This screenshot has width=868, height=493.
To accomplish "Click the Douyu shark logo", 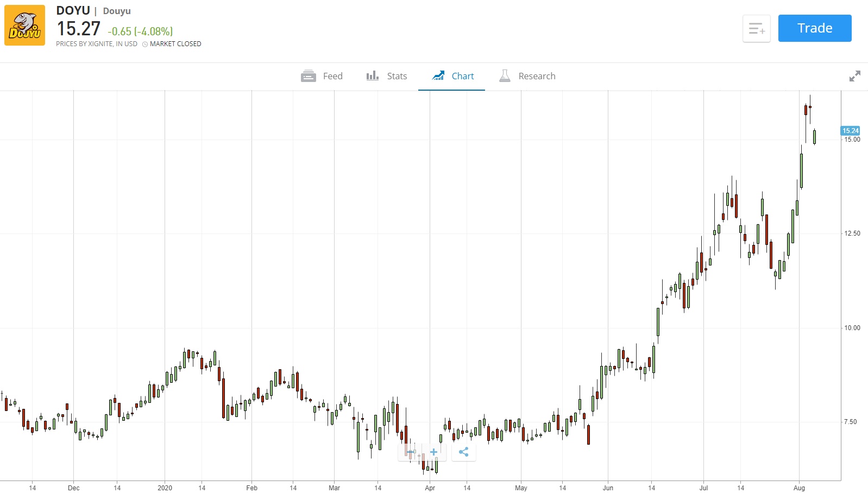I will tap(24, 26).
